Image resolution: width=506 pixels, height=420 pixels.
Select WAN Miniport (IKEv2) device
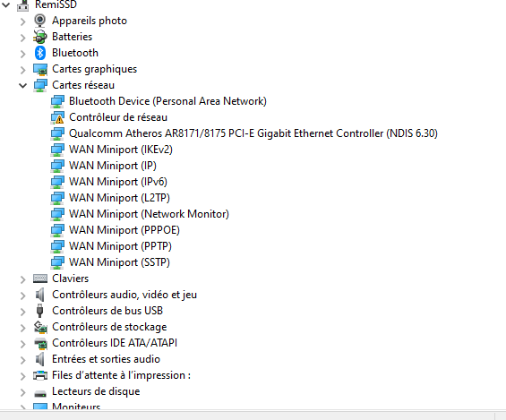click(x=121, y=150)
